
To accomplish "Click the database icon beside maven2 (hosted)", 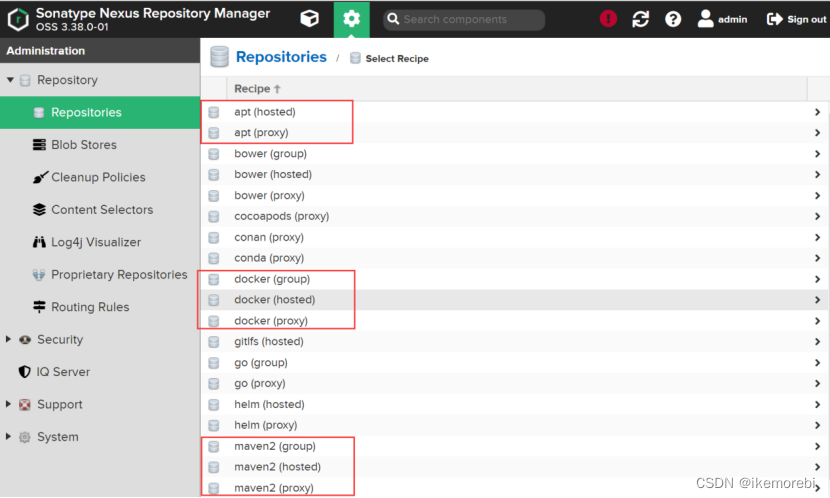I will [214, 467].
